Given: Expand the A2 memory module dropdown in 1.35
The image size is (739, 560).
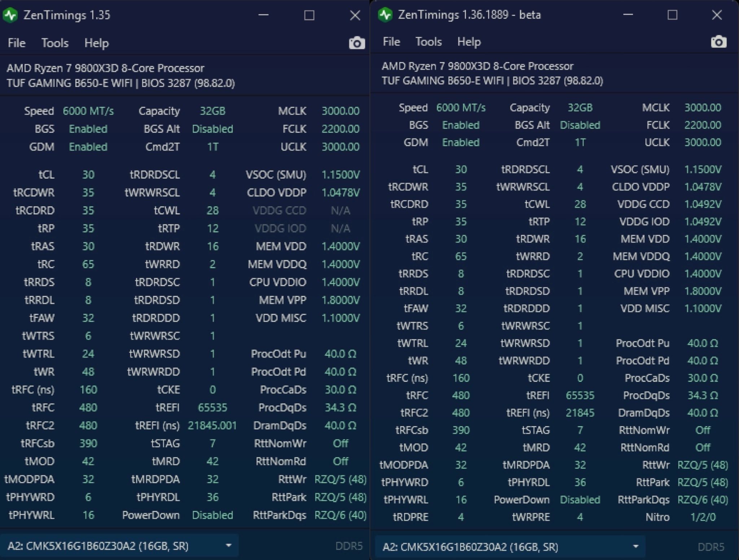Looking at the screenshot, I should coord(228,546).
